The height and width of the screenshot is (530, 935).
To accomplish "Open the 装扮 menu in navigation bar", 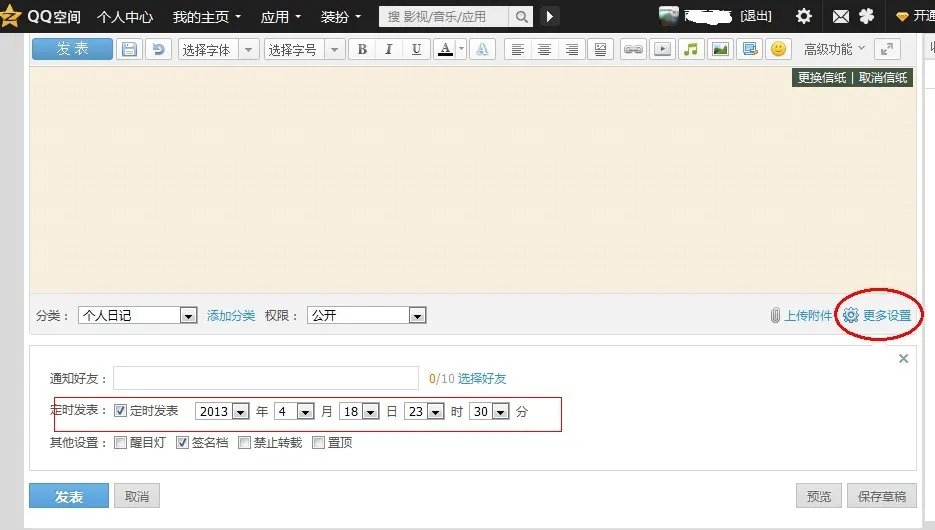I will (x=340, y=17).
